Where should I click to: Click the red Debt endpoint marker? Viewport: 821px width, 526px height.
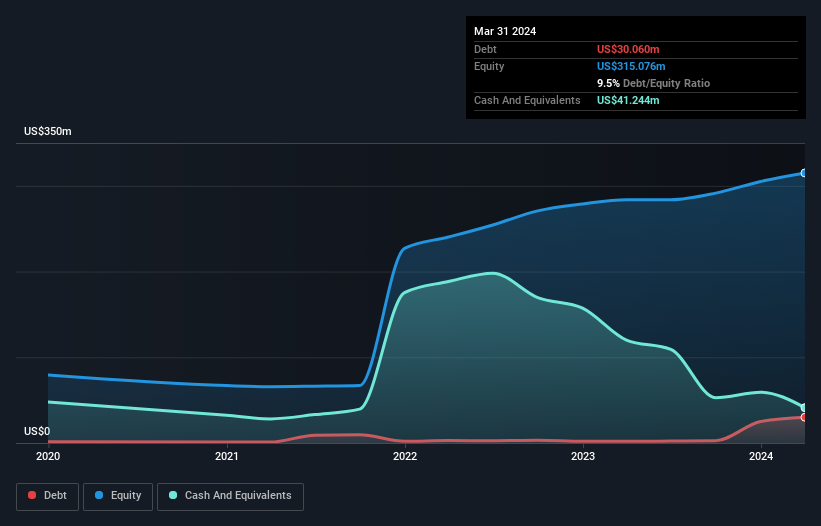[804, 417]
